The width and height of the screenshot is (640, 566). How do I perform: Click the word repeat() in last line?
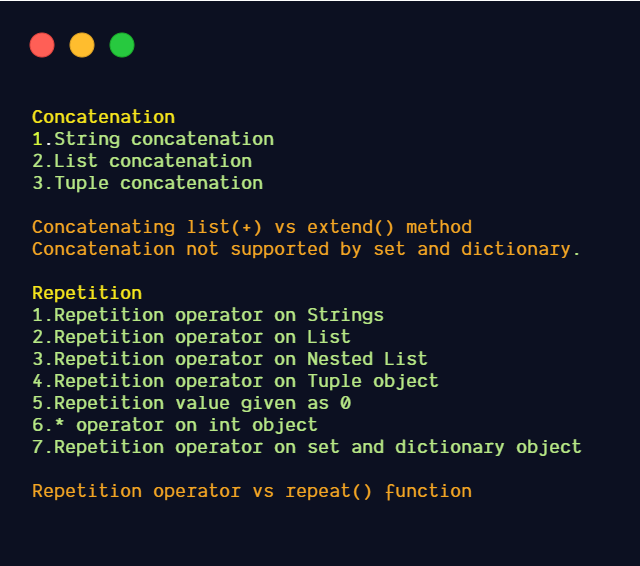coord(329,492)
